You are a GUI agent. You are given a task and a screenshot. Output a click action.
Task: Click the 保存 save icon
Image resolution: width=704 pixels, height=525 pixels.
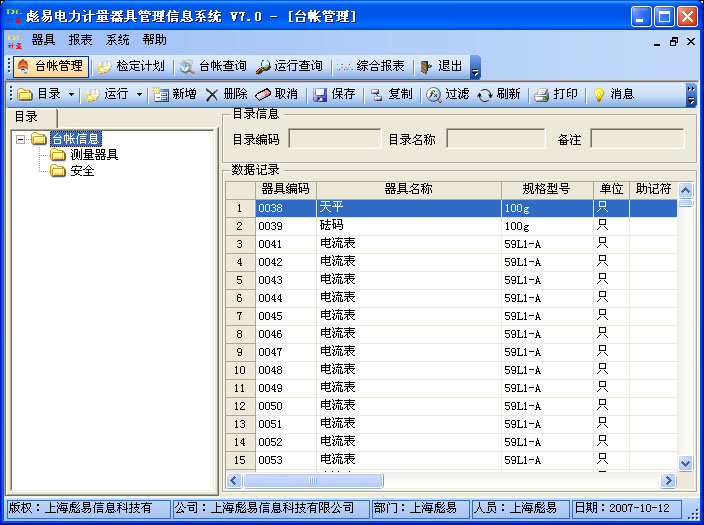click(334, 94)
